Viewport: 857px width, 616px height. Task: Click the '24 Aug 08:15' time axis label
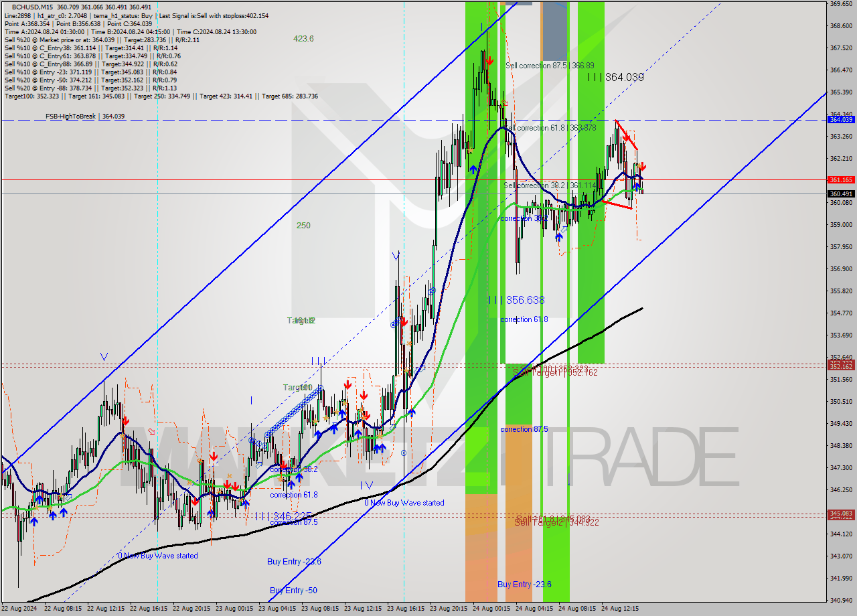[578, 609]
